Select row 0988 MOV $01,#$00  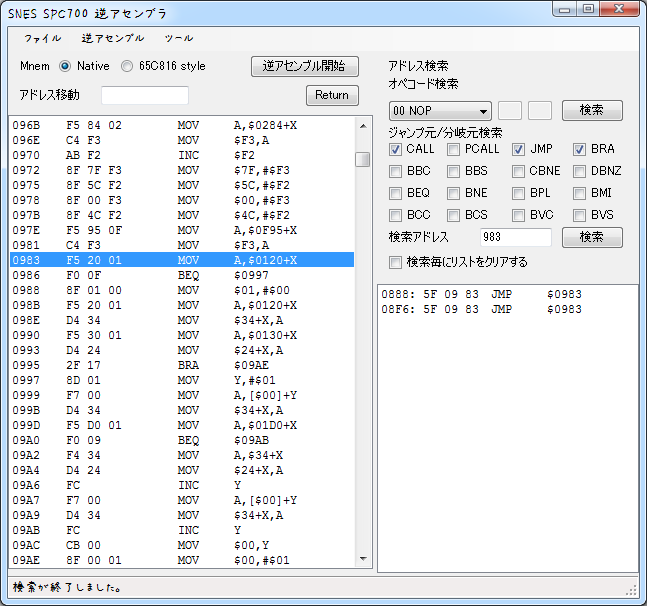pyautogui.click(x=182, y=290)
